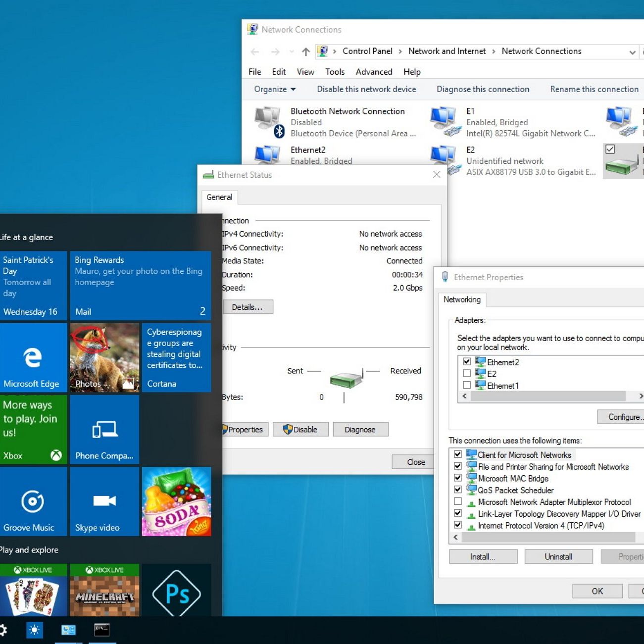Open the Phone Companion tile
The width and height of the screenshot is (644, 644).
click(104, 430)
